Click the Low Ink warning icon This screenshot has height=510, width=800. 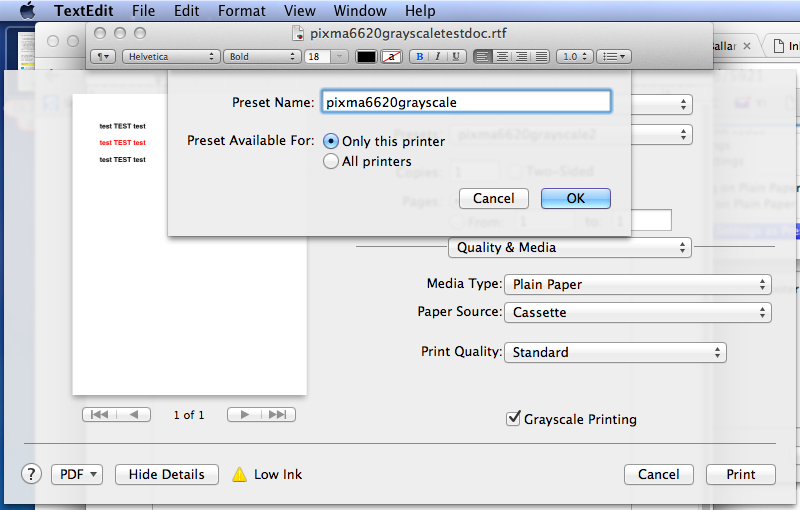pos(239,475)
